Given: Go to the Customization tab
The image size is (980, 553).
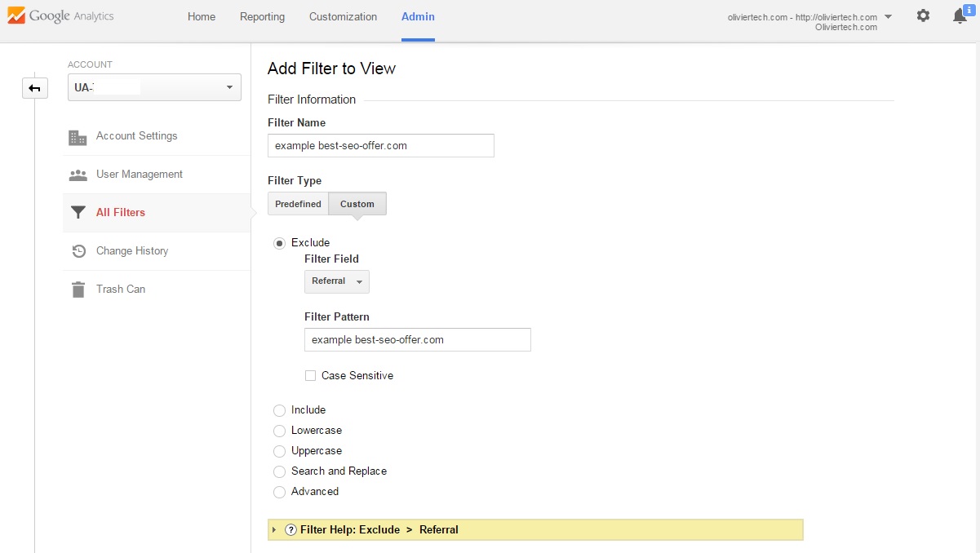Looking at the screenshot, I should [343, 17].
